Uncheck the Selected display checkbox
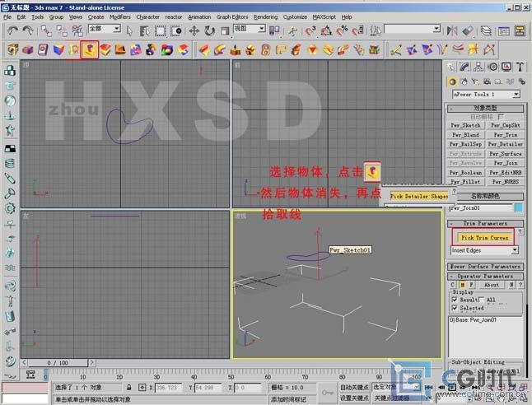Image resolution: width=532 pixels, height=405 pixels. pos(455,308)
